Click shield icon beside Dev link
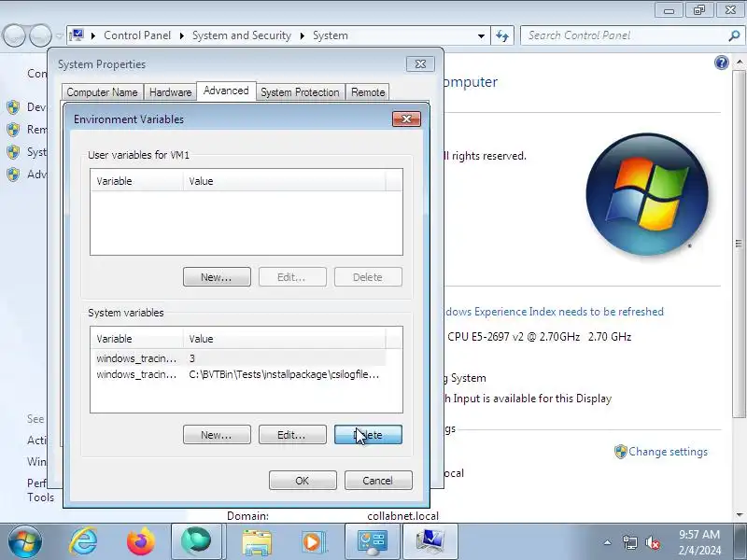Viewport: 747px width, 560px height. (13, 107)
